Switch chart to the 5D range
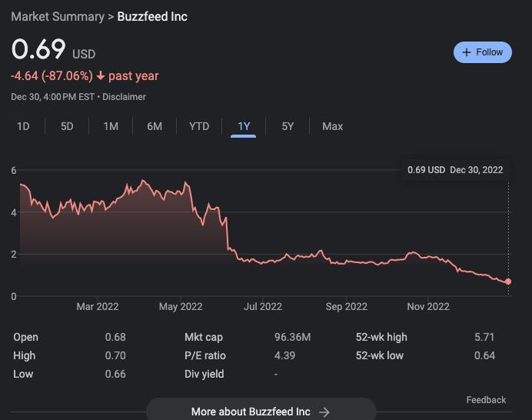The height and width of the screenshot is (420, 532). click(67, 127)
